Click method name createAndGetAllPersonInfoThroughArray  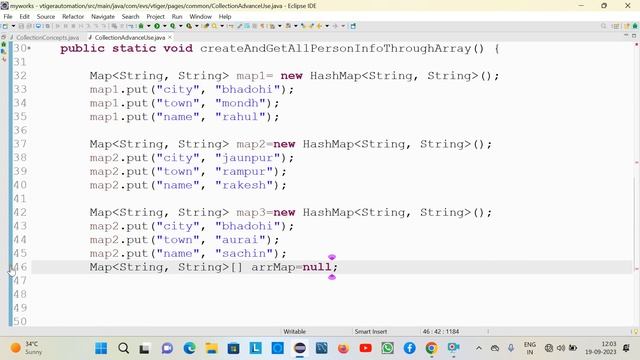click(x=336, y=49)
